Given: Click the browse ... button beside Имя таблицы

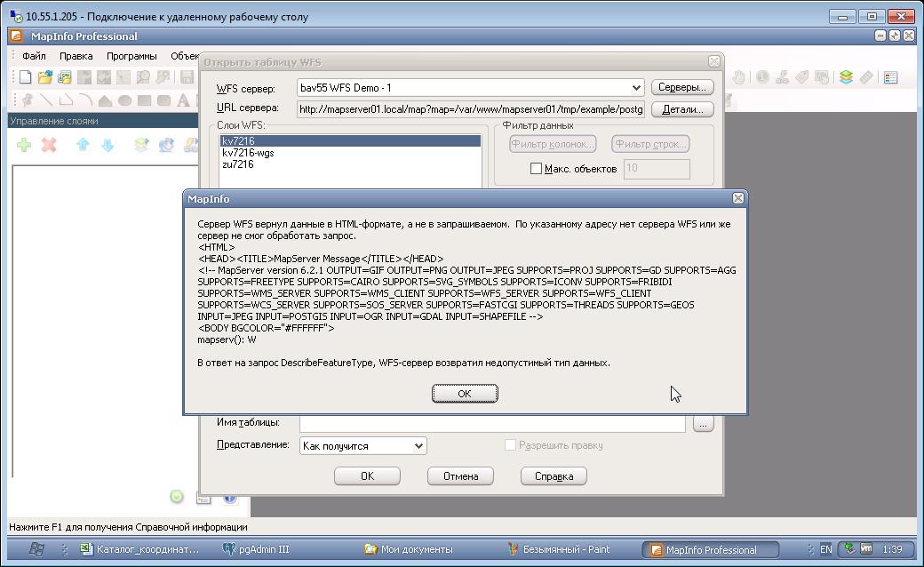Looking at the screenshot, I should pyautogui.click(x=703, y=423).
